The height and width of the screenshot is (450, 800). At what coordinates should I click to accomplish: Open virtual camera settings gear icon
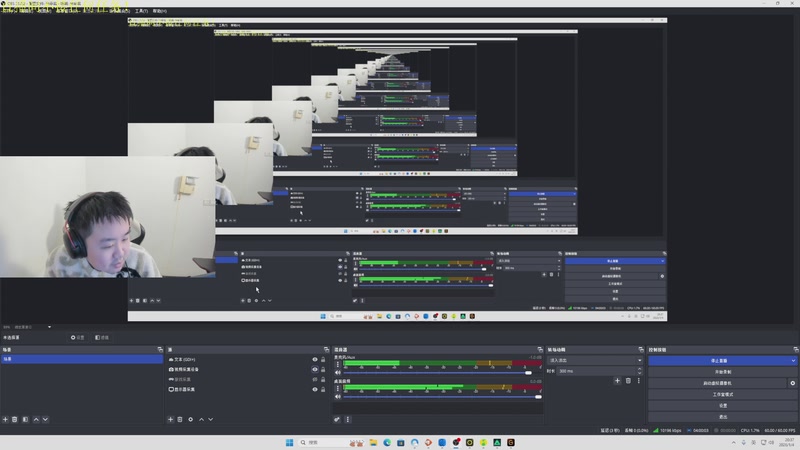(x=792, y=383)
